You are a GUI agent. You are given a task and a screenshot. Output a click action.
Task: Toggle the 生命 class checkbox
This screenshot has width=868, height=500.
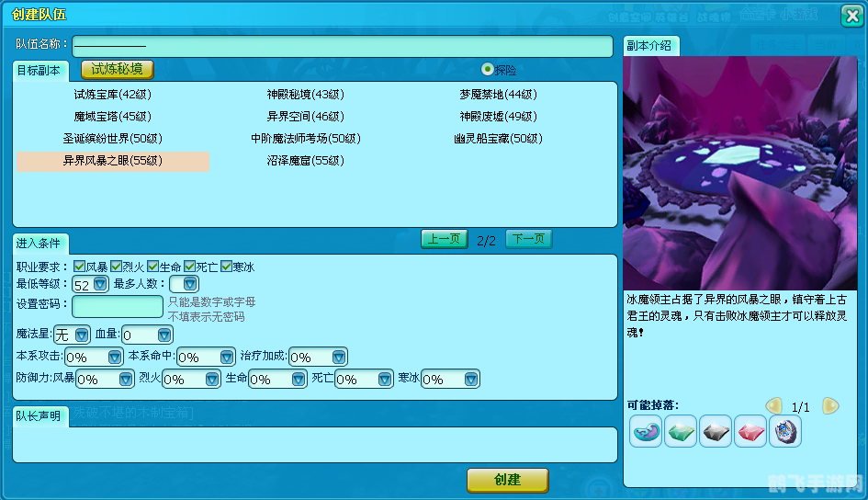152,267
